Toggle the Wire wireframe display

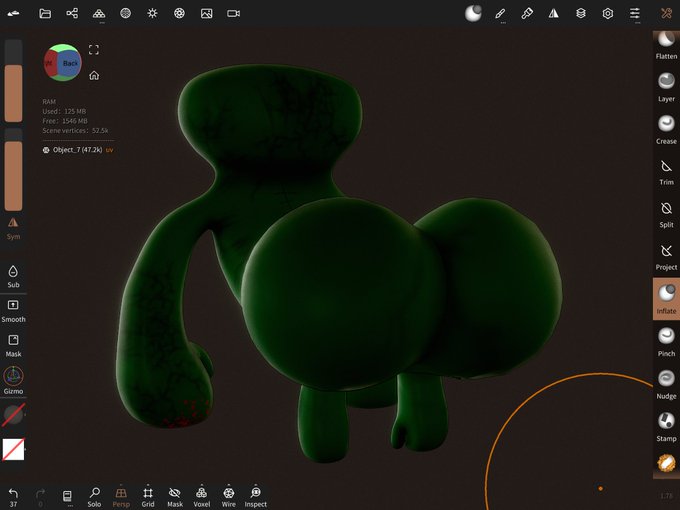[x=229, y=497]
